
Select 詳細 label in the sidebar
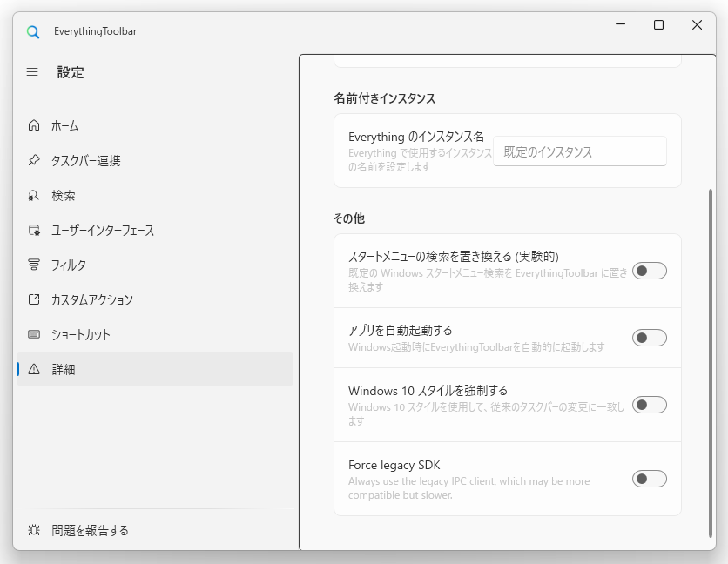64,370
